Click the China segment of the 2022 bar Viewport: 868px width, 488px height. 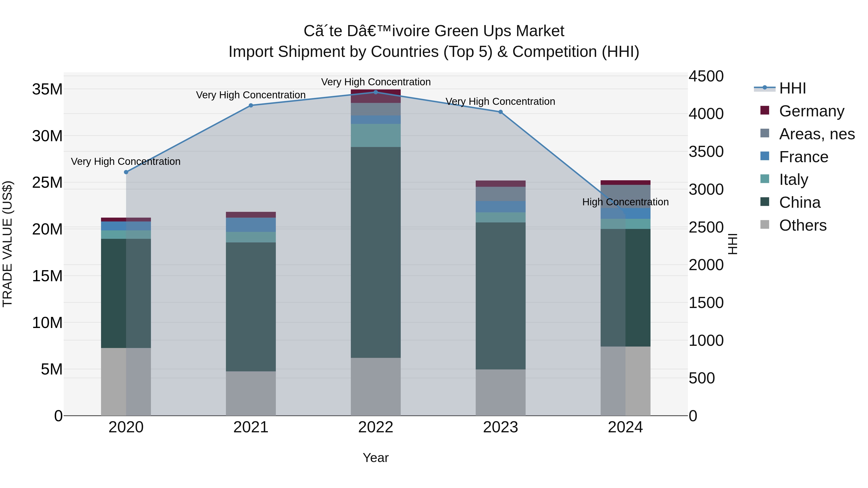pyautogui.click(x=376, y=252)
